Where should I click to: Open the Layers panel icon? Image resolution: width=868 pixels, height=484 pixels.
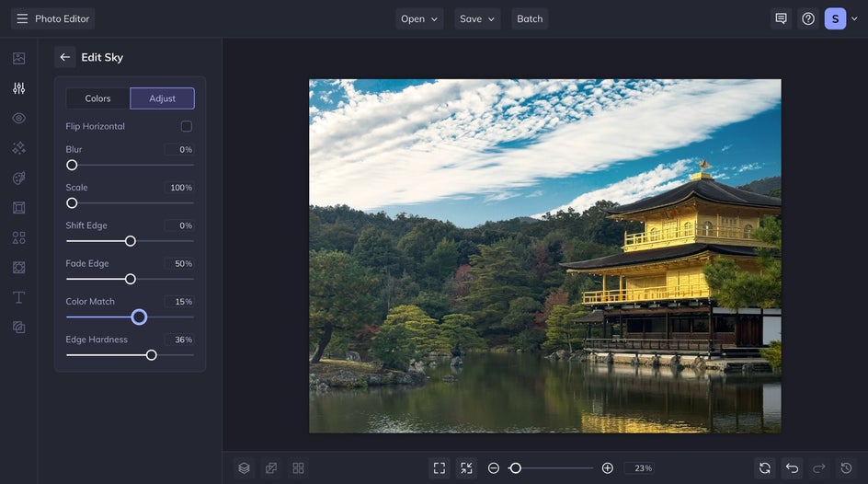click(x=245, y=468)
